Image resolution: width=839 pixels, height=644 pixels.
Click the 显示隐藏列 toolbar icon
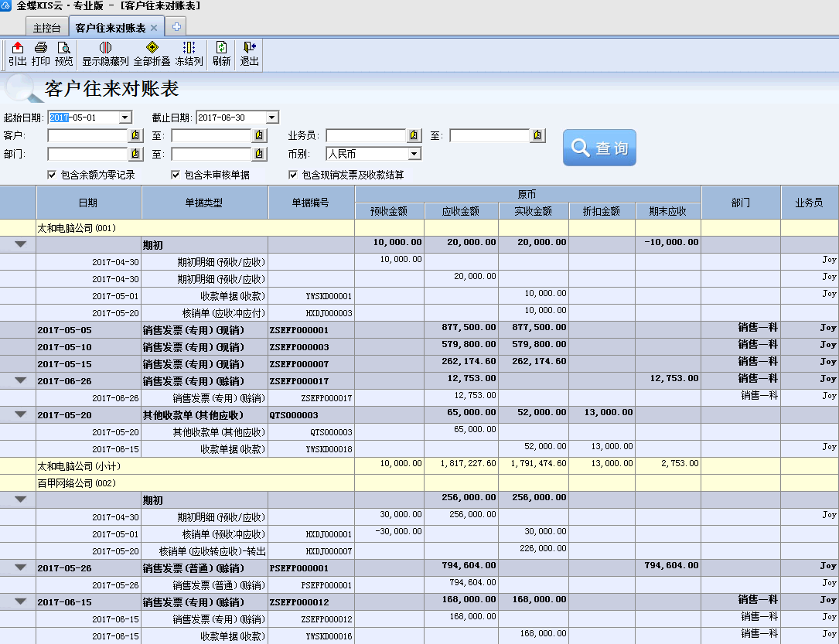click(x=105, y=54)
